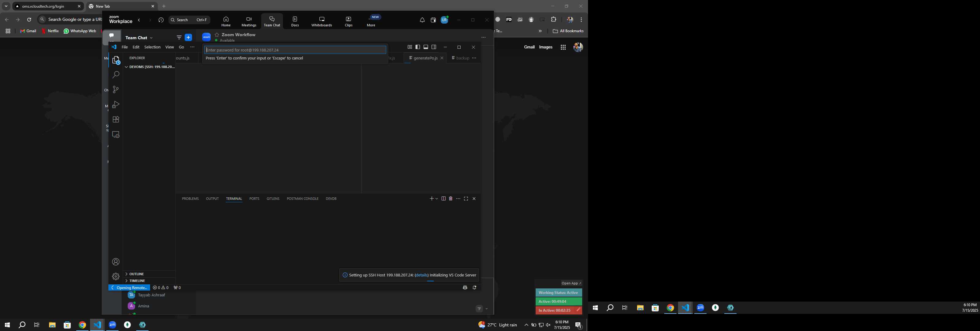Click the Zoom chat filter icon
The image size is (980, 331).
(179, 37)
